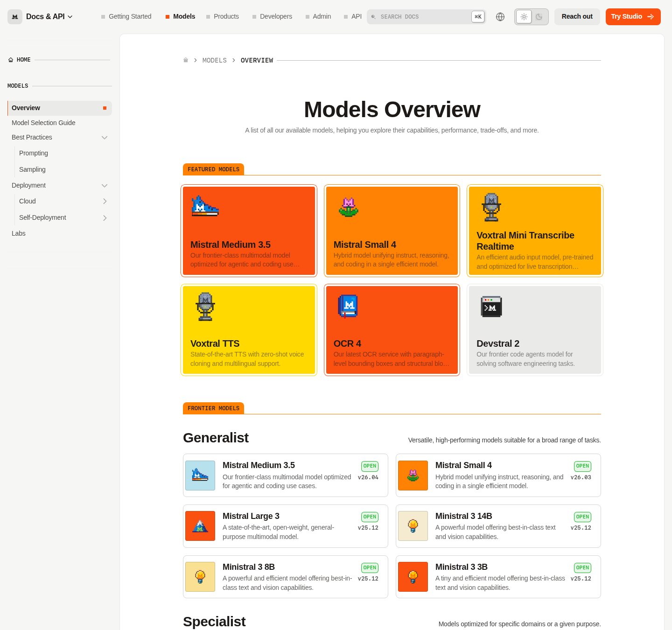Click the Specialist section heading
This screenshot has width=672, height=630.
click(214, 622)
